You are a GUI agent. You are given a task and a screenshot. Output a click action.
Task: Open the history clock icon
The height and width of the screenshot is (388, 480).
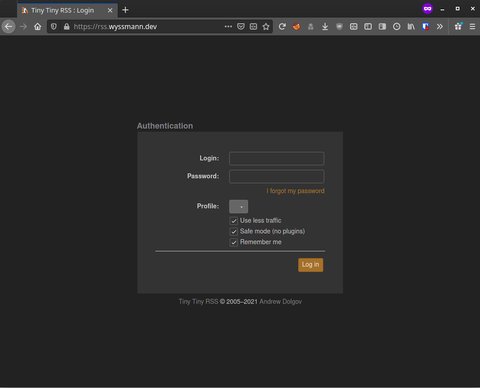pyautogui.click(x=397, y=26)
